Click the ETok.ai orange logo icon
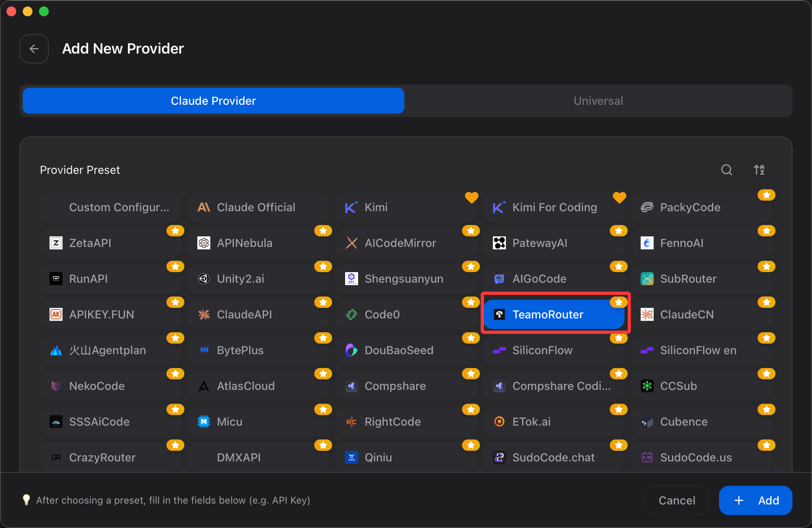 pos(499,422)
